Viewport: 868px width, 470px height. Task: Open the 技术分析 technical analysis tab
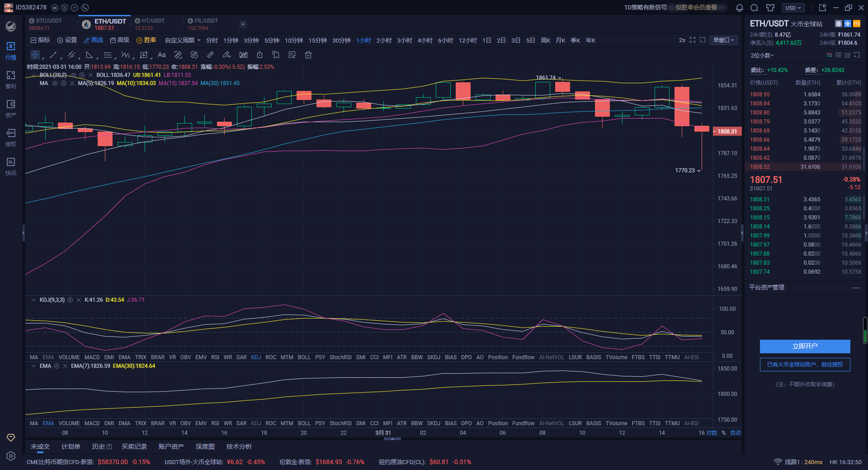coord(239,446)
